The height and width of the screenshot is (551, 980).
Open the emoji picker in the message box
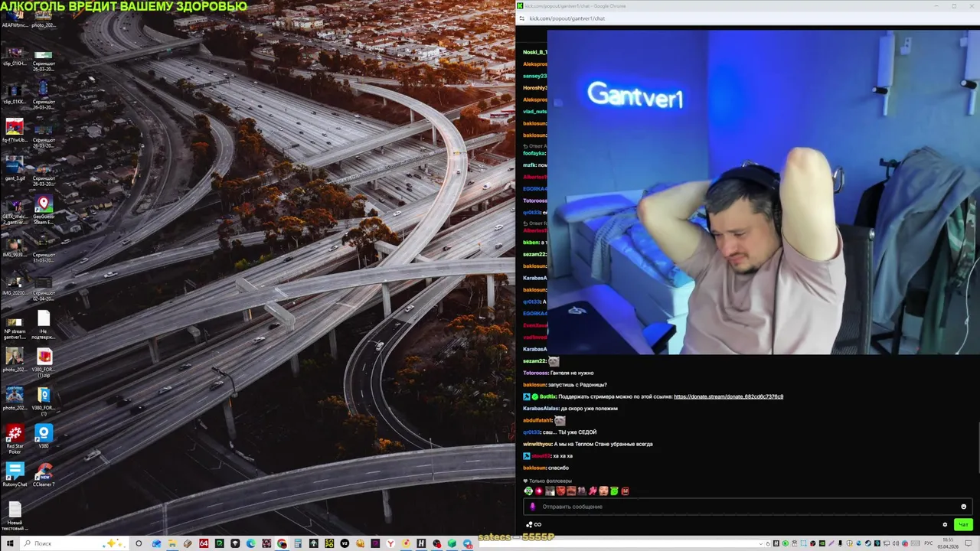click(963, 507)
